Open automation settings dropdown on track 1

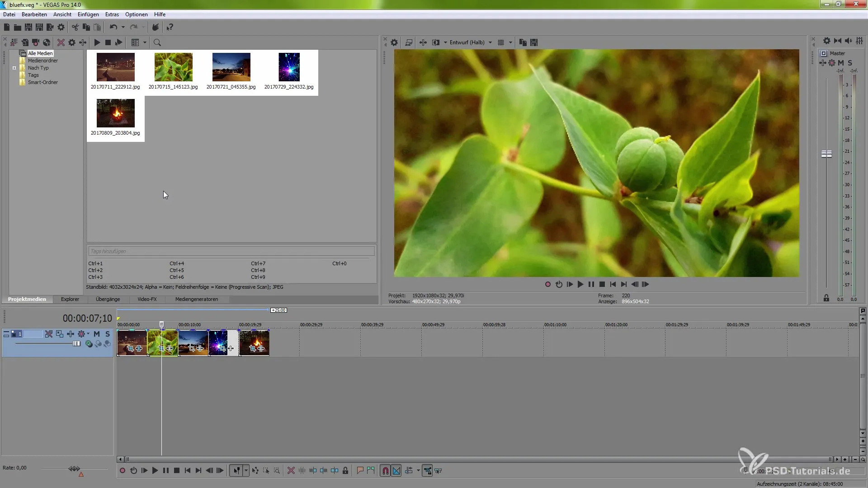[x=88, y=334]
